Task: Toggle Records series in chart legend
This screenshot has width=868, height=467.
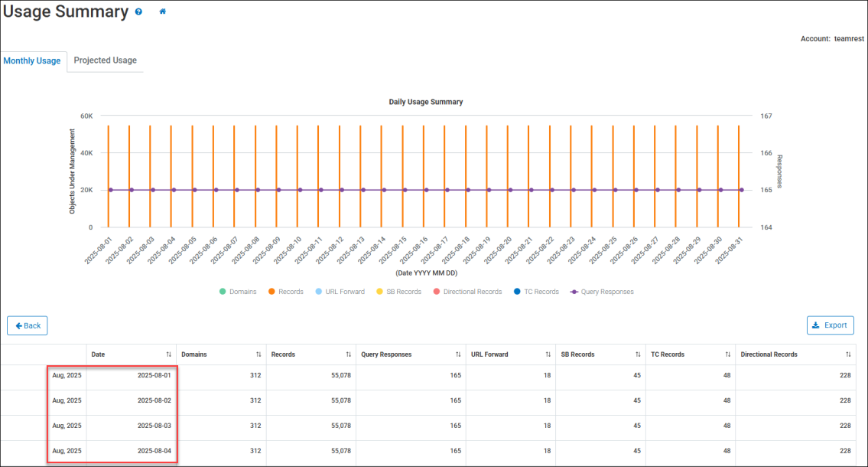Action: coord(284,292)
